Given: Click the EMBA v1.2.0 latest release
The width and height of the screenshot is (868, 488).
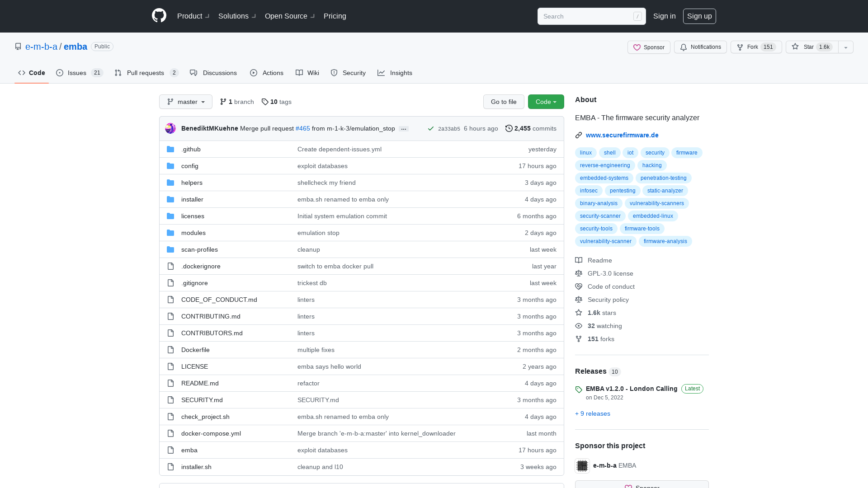Looking at the screenshot, I should pos(631,388).
